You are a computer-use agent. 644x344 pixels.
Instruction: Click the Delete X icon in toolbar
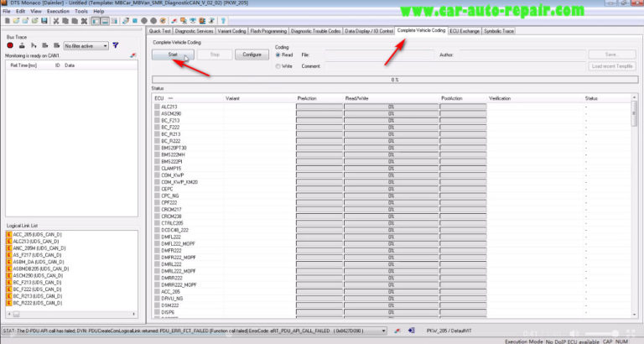(x=84, y=20)
